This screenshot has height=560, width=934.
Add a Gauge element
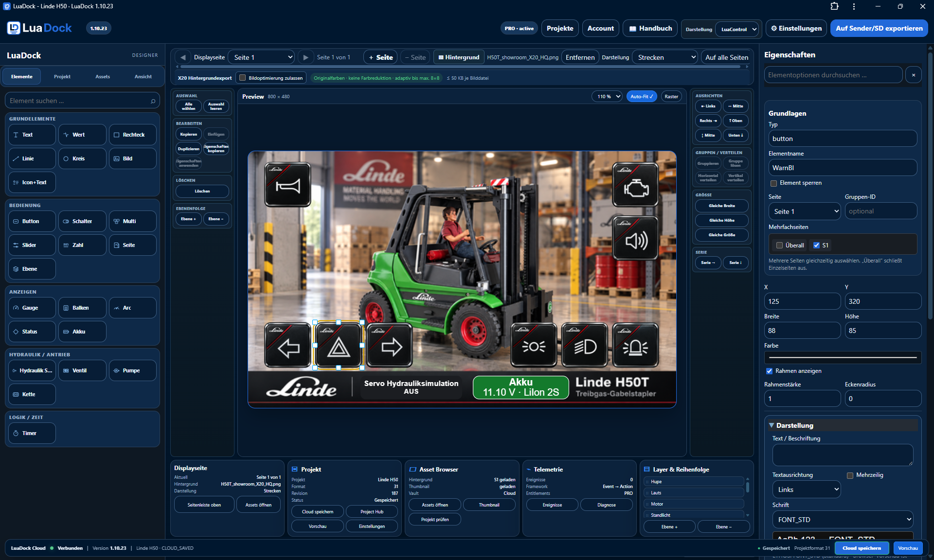(32, 308)
